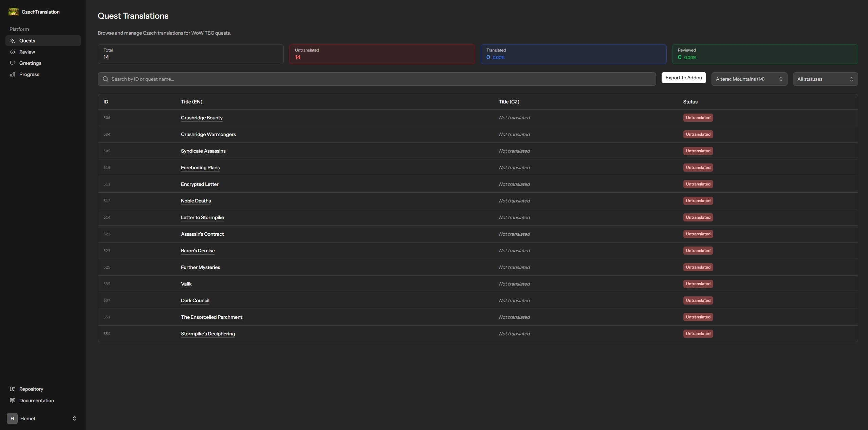Click the Greetings speech bubble icon
Viewport: 868px width, 430px height.
[13, 63]
